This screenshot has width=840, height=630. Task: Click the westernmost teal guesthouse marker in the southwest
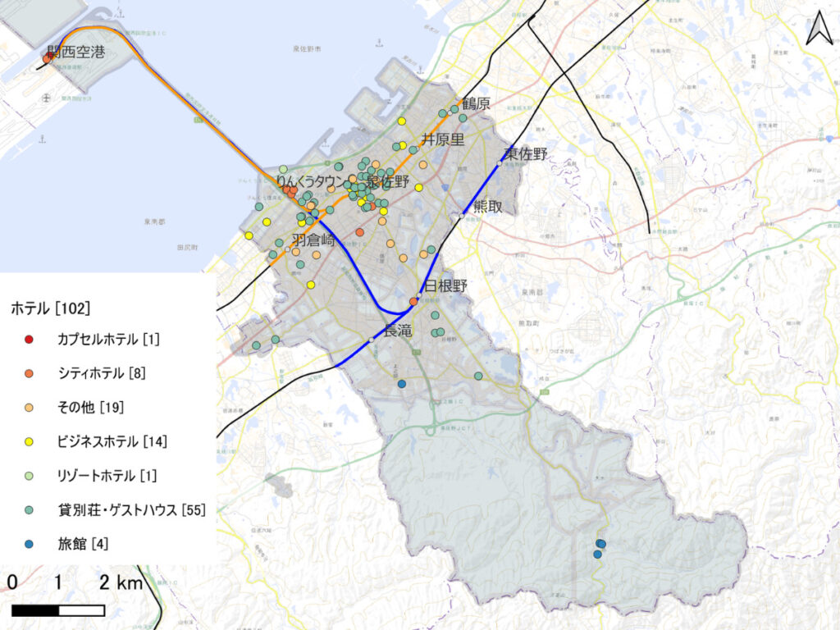256,345
